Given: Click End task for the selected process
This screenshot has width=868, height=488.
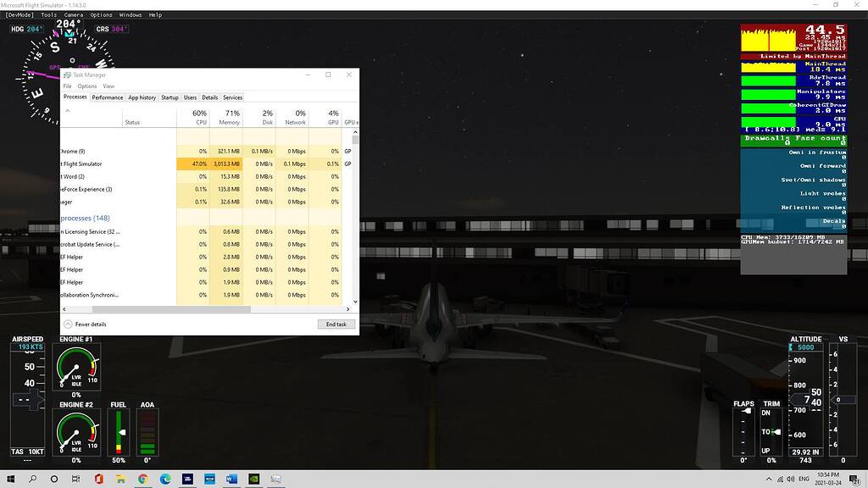Looking at the screenshot, I should click(x=336, y=324).
